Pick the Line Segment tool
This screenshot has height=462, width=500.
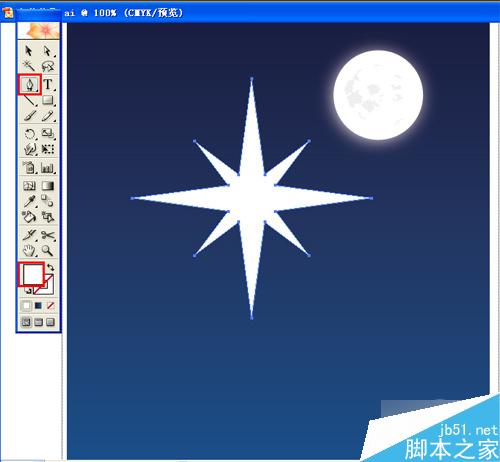30,100
